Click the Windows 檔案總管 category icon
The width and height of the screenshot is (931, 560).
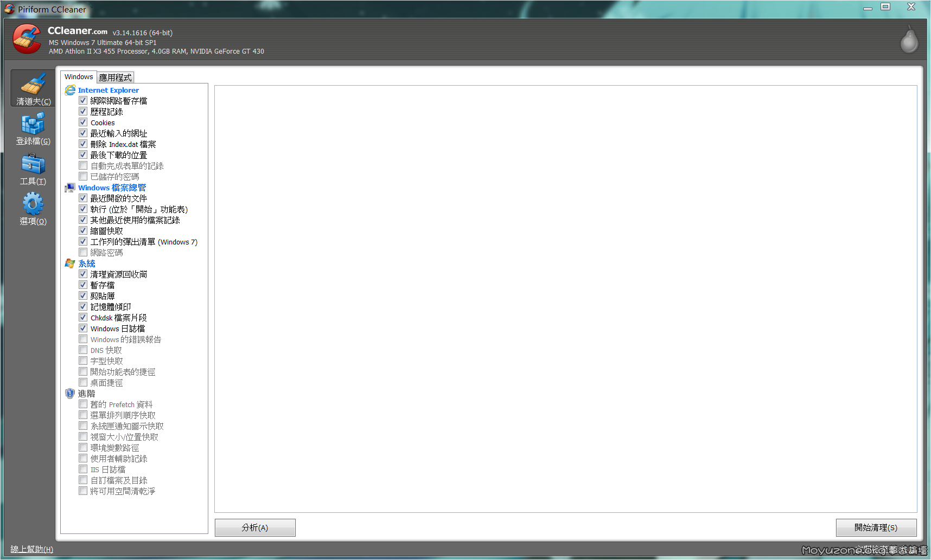click(70, 188)
